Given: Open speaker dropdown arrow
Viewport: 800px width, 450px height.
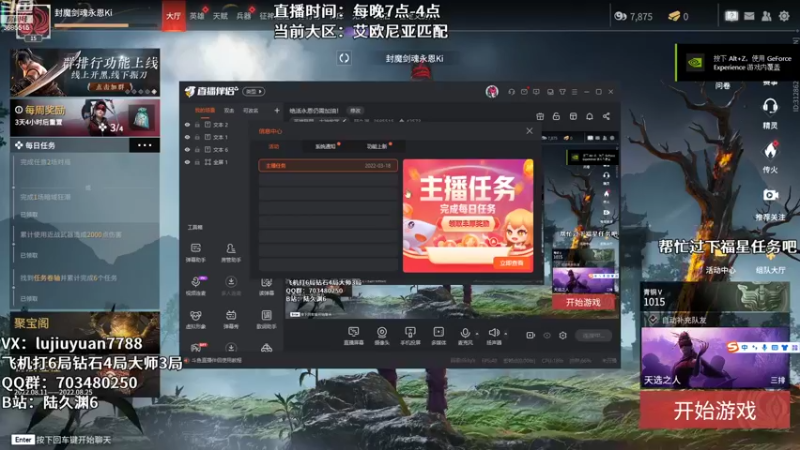Looking at the screenshot, I should pyautogui.click(x=506, y=334).
